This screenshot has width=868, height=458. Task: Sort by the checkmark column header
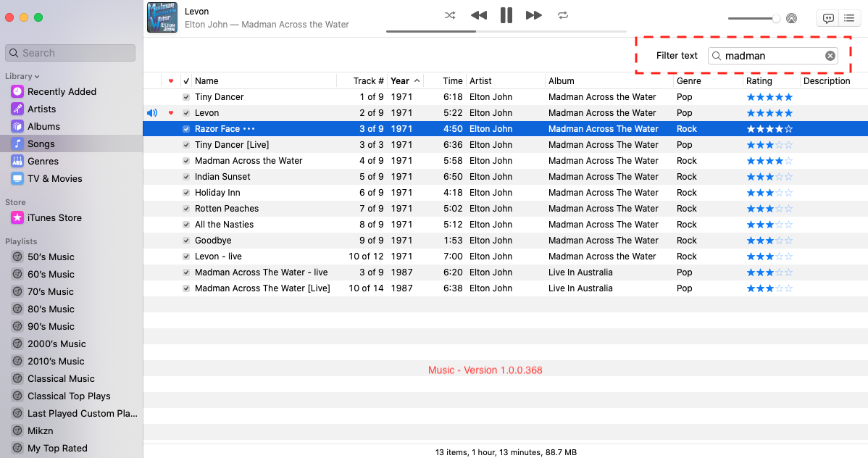(x=186, y=81)
